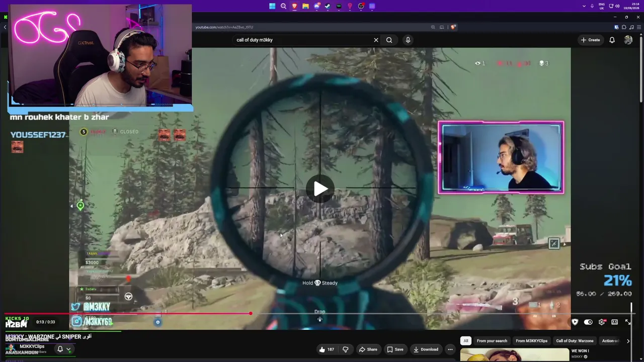Open Discord from the taskbar

316,6
